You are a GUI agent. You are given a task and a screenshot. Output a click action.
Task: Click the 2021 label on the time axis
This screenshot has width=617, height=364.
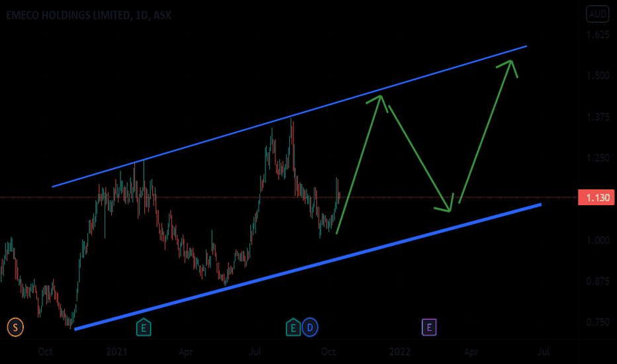[117, 351]
